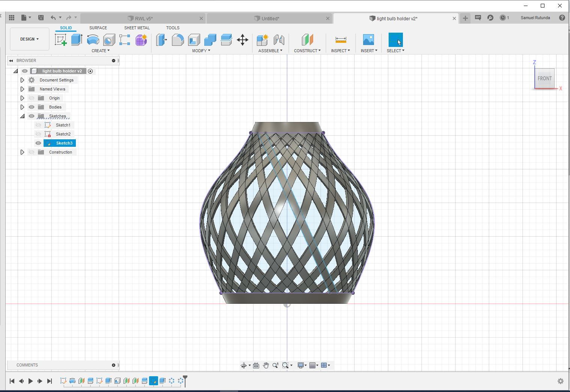Open the Job Status clock icon
This screenshot has width=570, height=392.
503,18
